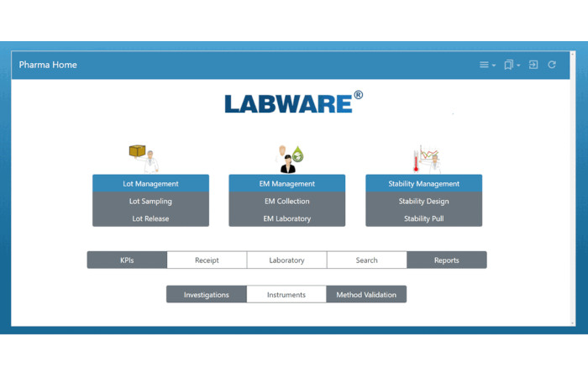
Task: Click the vertical scrollbar on right edge
Action: point(573,189)
